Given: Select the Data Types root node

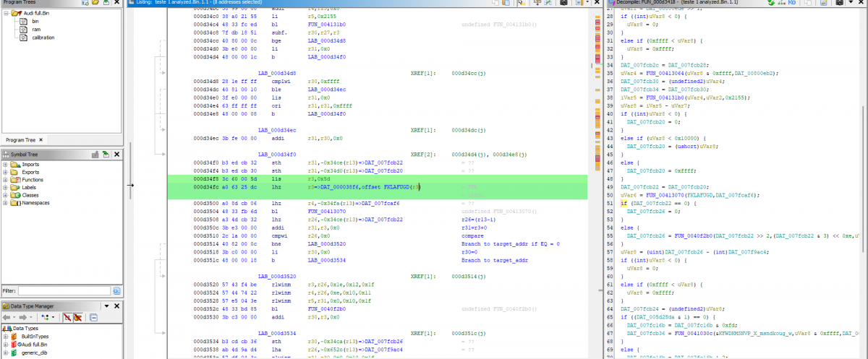Looking at the screenshot, I should pyautogui.click(x=25, y=328).
